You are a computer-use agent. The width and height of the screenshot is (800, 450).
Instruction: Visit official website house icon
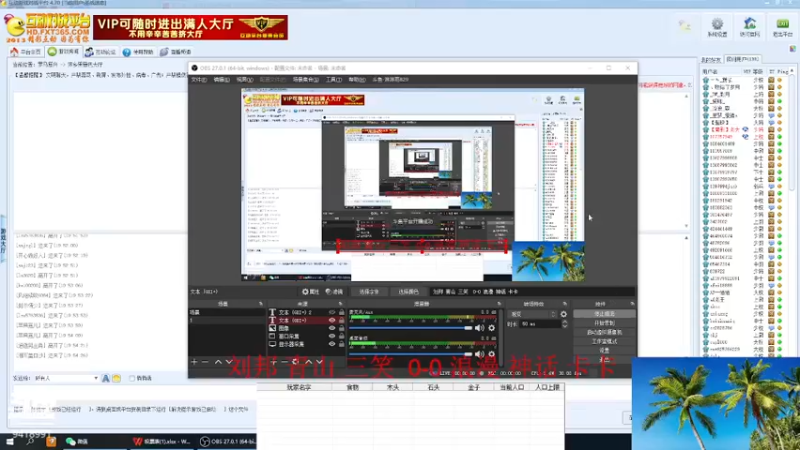tap(749, 27)
